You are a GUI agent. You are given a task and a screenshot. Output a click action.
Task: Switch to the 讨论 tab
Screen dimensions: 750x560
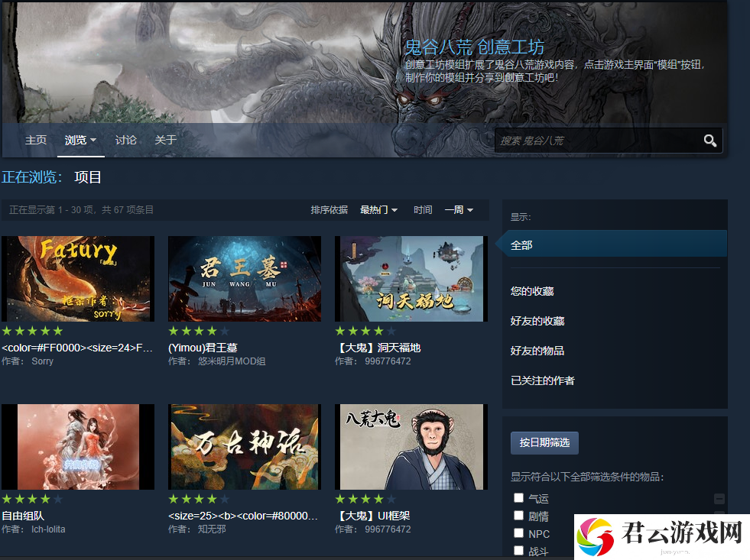[x=126, y=140]
